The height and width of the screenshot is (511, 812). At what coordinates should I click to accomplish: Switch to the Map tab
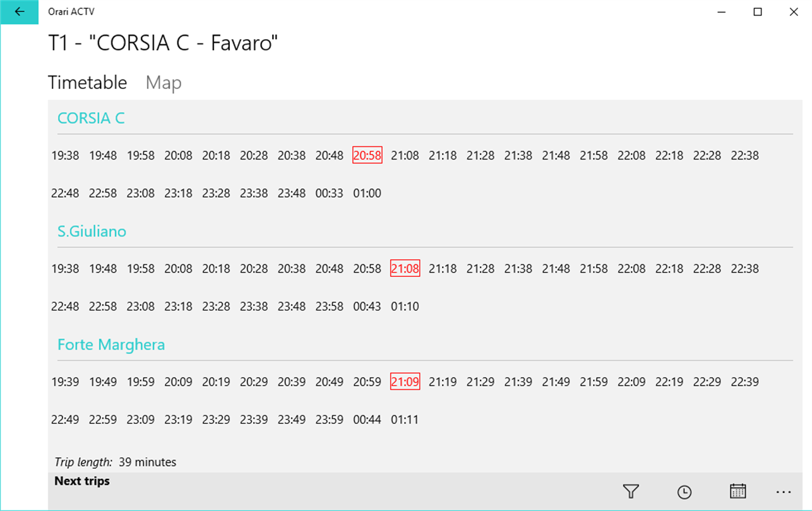coord(164,83)
